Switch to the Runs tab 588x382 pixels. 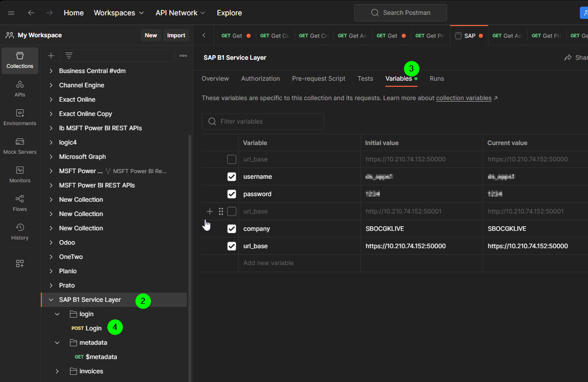(436, 79)
